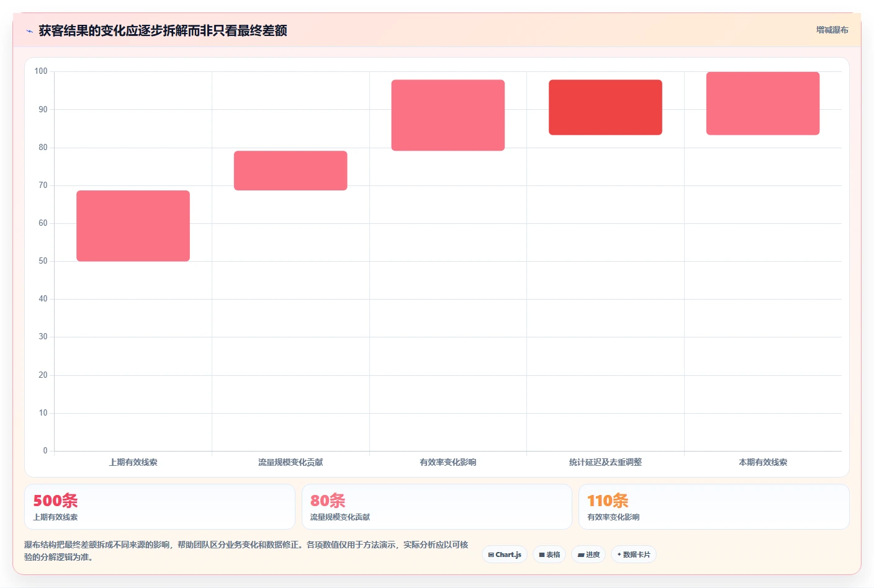Click the dark red 统计延迟及去重调整 bar

click(605, 107)
